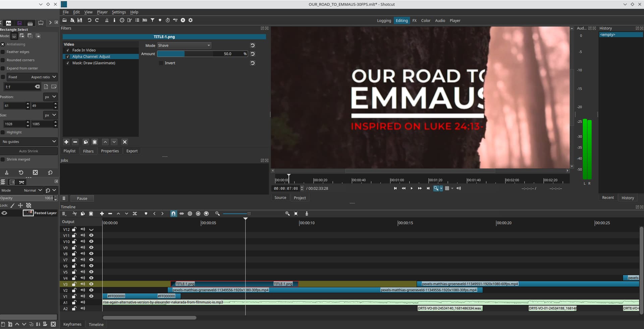Skip to the end of player
The height and width of the screenshot is (329, 644).
428,189
